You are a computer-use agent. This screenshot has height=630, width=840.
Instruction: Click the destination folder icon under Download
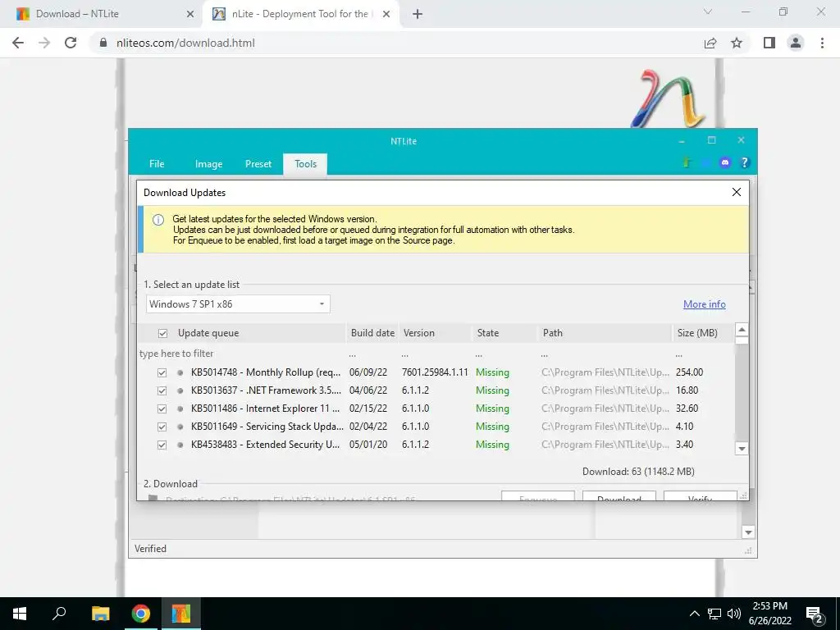(x=153, y=498)
